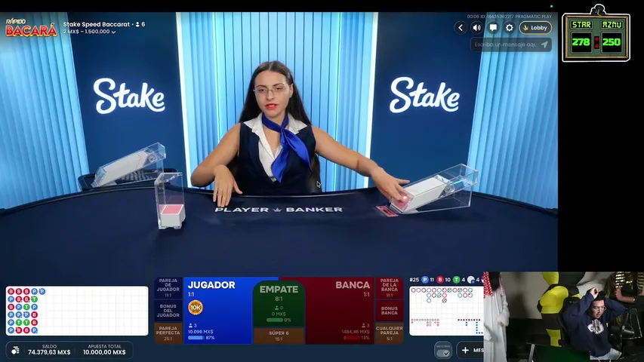Expand the bet limits dropdown chevron
Image resolution: width=644 pixels, height=362 pixels.
pos(113,32)
